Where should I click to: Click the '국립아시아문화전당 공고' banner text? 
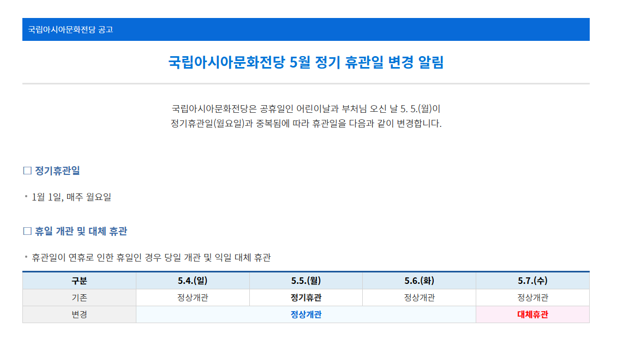tap(70, 29)
